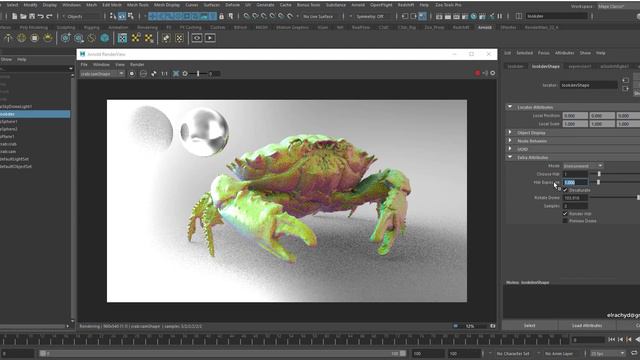
Task: Click the first Arnold shelf light icon
Action: pos(8,38)
